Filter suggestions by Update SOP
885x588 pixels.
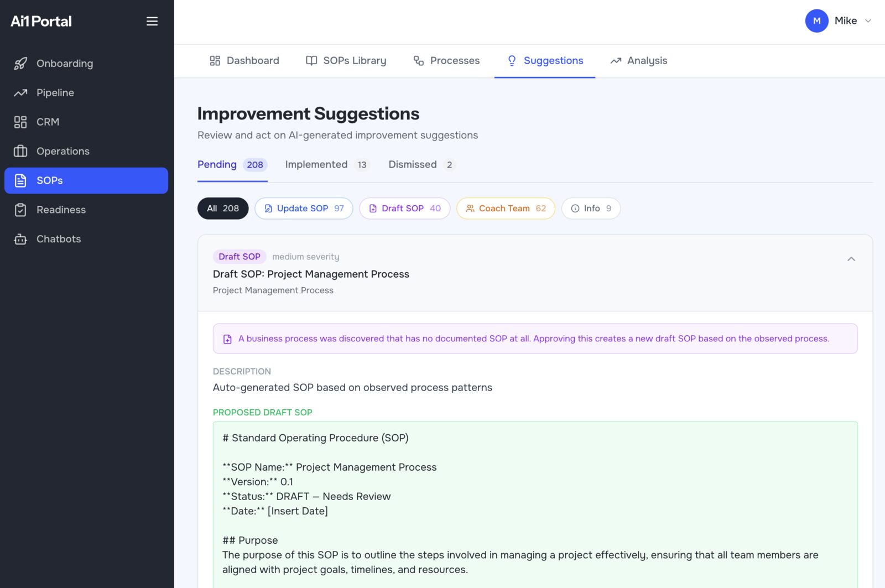coord(304,209)
